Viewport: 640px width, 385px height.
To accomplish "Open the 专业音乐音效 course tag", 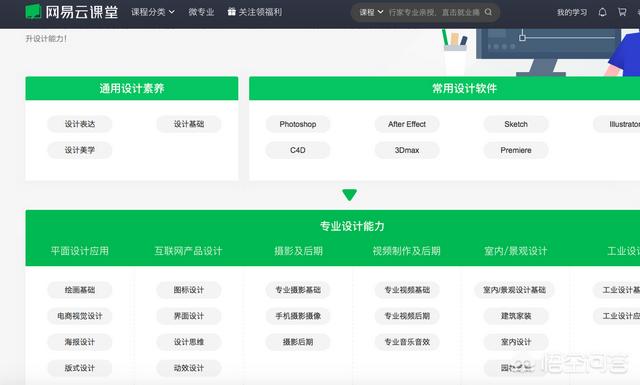I will [x=407, y=342].
